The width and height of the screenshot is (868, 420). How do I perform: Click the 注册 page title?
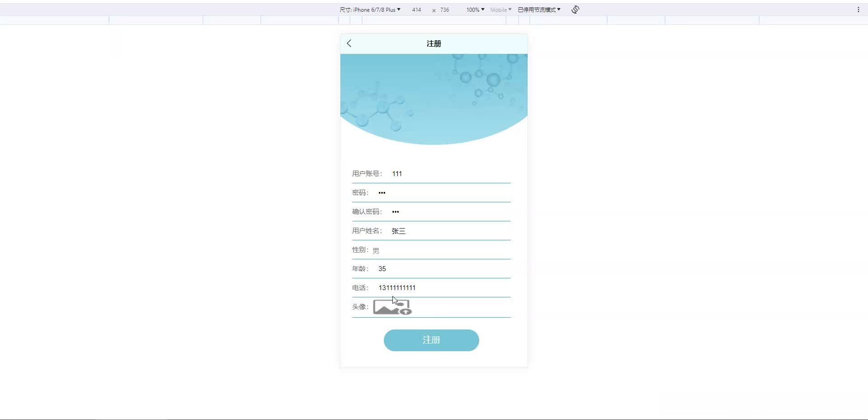(434, 43)
